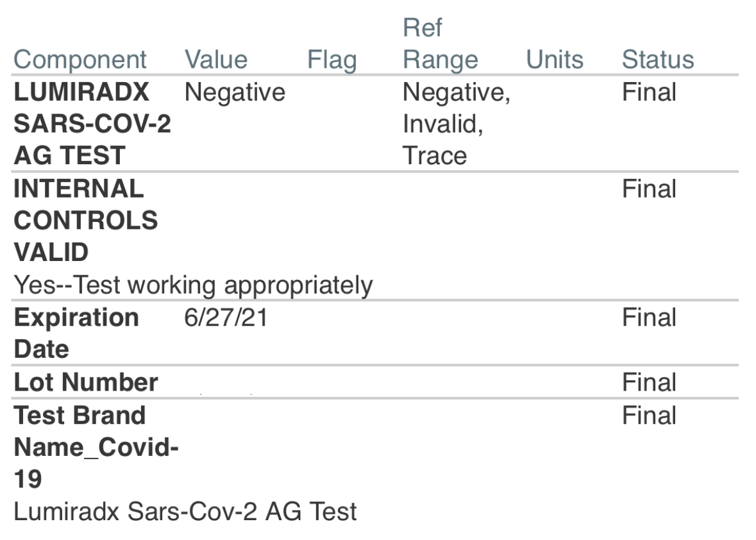This screenshot has height=540, width=756.
Task: Click Final status for Internal Controls row
Action: click(x=648, y=189)
